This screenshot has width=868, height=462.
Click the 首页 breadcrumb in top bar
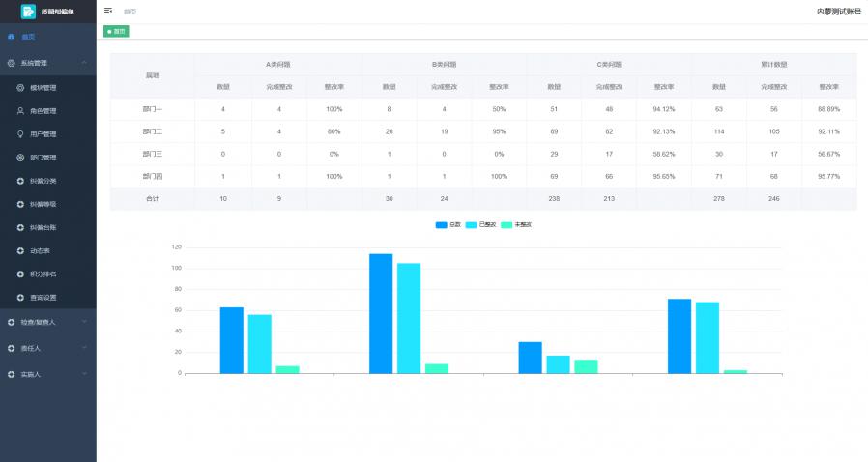point(130,12)
